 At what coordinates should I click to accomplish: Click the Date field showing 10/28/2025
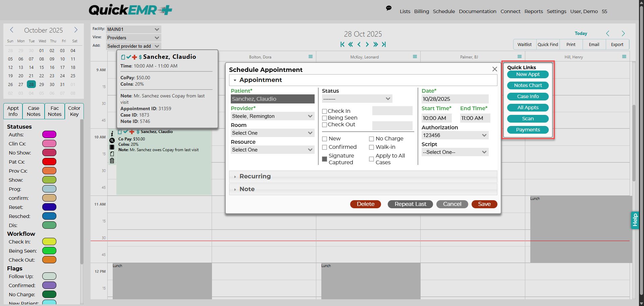click(x=455, y=99)
